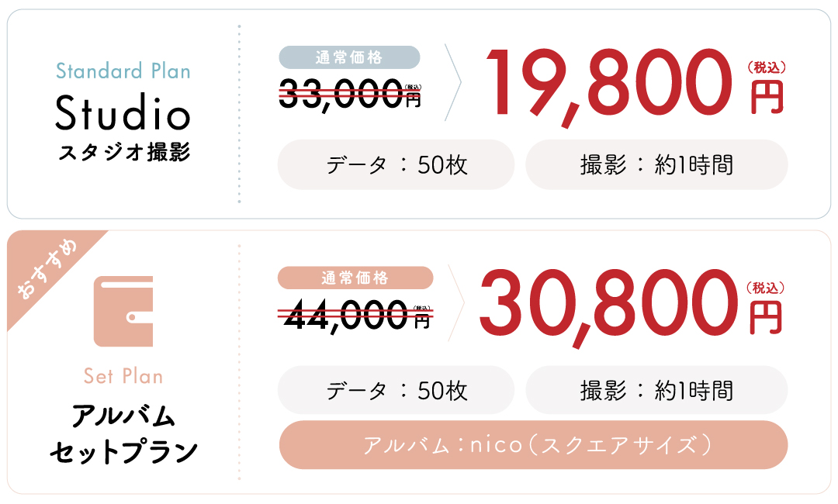Click the arrow chevron after 33,000円

coord(452,82)
